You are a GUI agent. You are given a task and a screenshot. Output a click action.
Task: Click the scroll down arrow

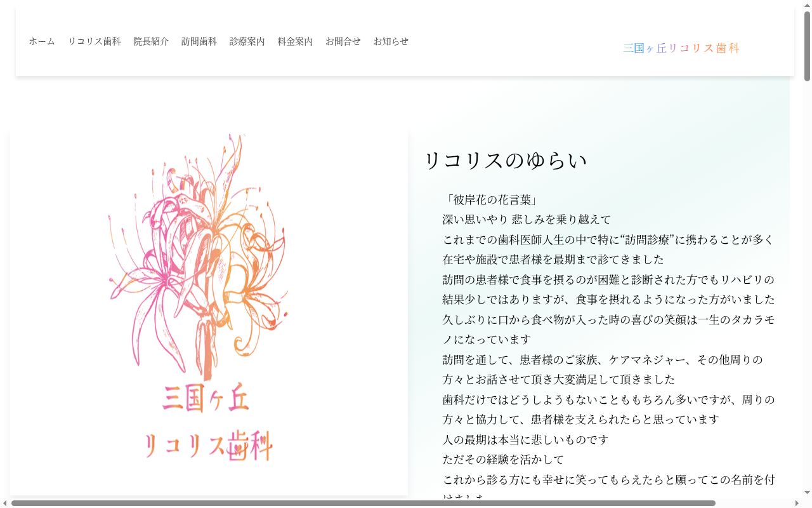(807, 493)
